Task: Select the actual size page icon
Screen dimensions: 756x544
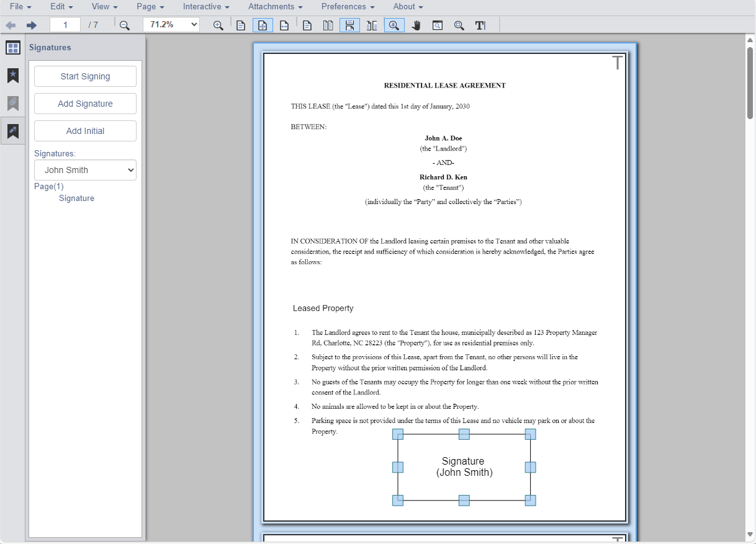Action: tap(241, 25)
